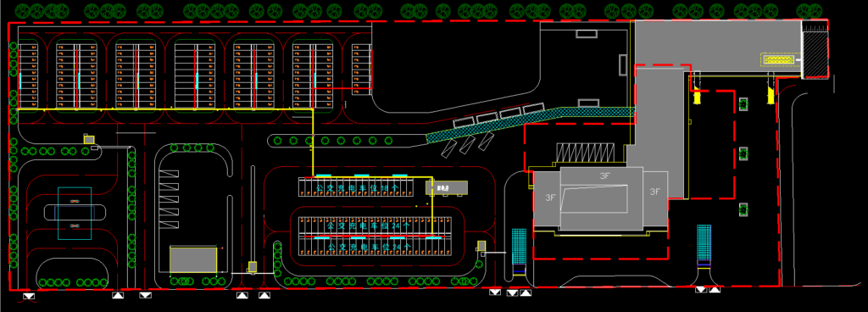Click the left 3F building wing
This screenshot has height=312, width=868.
548,197
